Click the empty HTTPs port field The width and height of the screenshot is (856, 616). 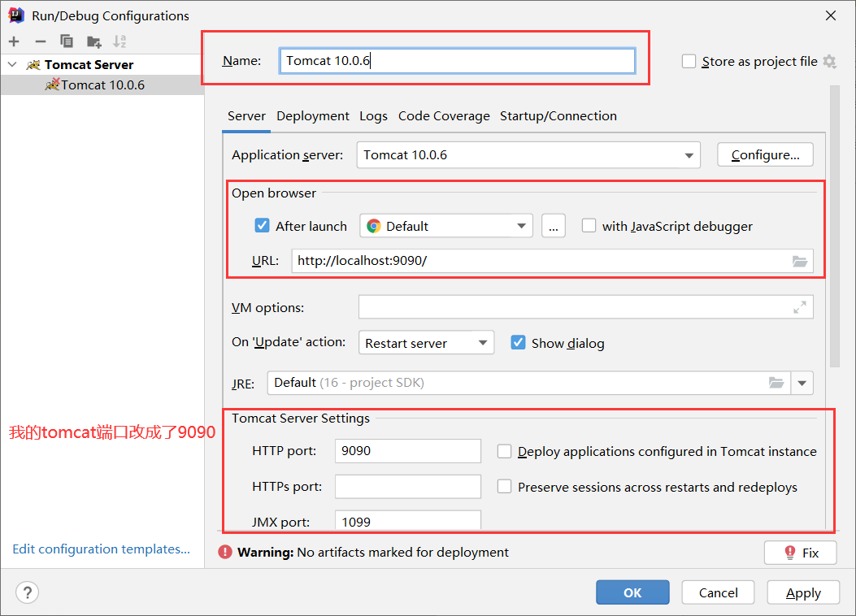point(408,486)
